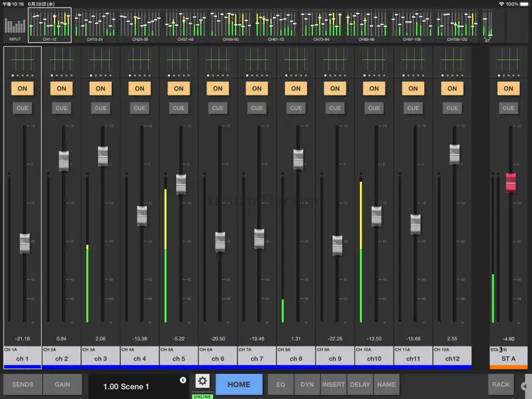Open the SENDS view

[x=23, y=385]
